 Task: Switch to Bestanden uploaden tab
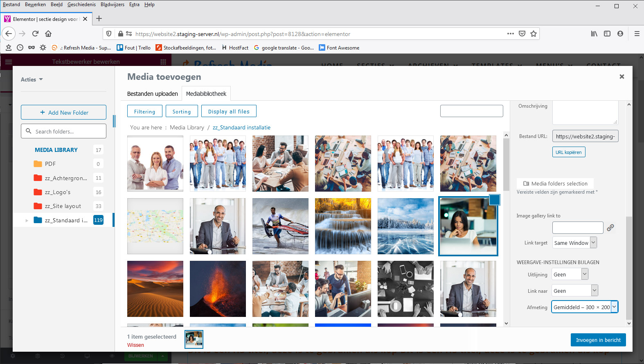pos(152,94)
